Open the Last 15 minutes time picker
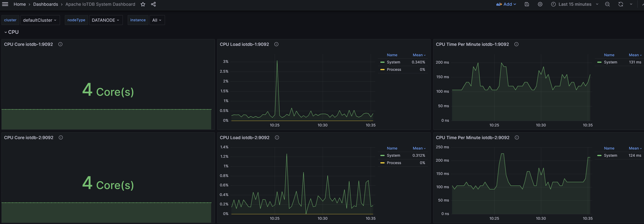 click(x=574, y=4)
